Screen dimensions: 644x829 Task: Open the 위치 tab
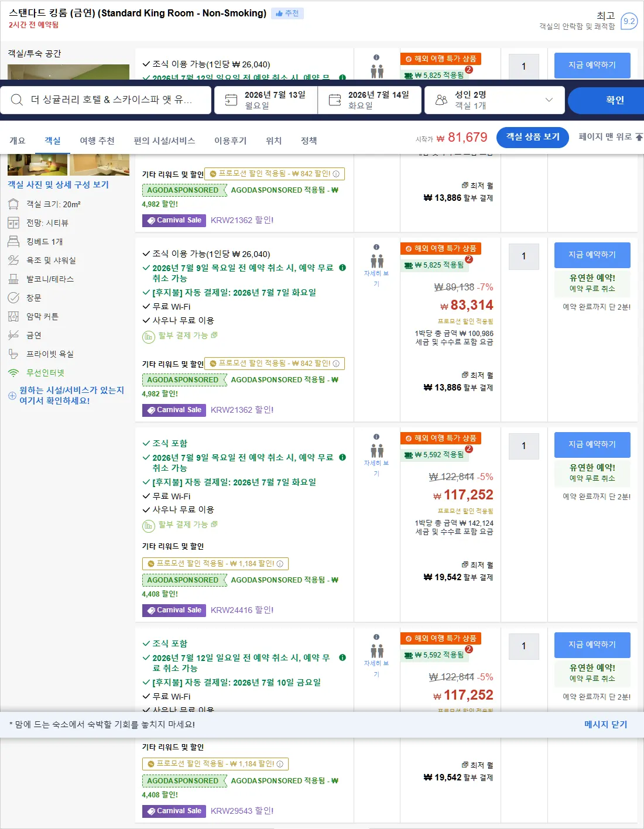(x=274, y=141)
